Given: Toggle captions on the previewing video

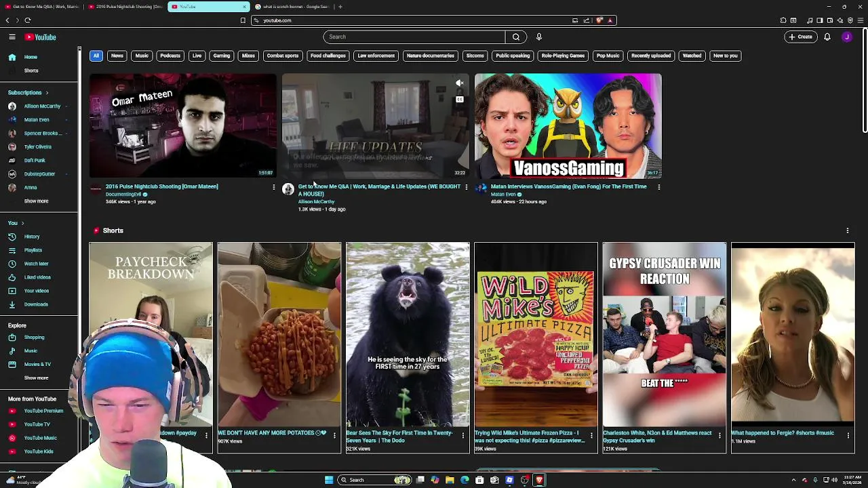Looking at the screenshot, I should click(x=459, y=100).
